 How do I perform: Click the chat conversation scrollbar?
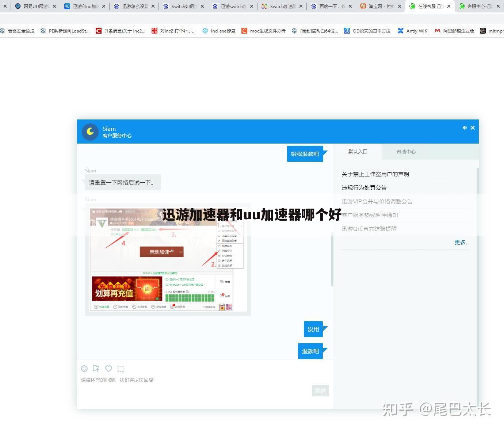(332, 259)
